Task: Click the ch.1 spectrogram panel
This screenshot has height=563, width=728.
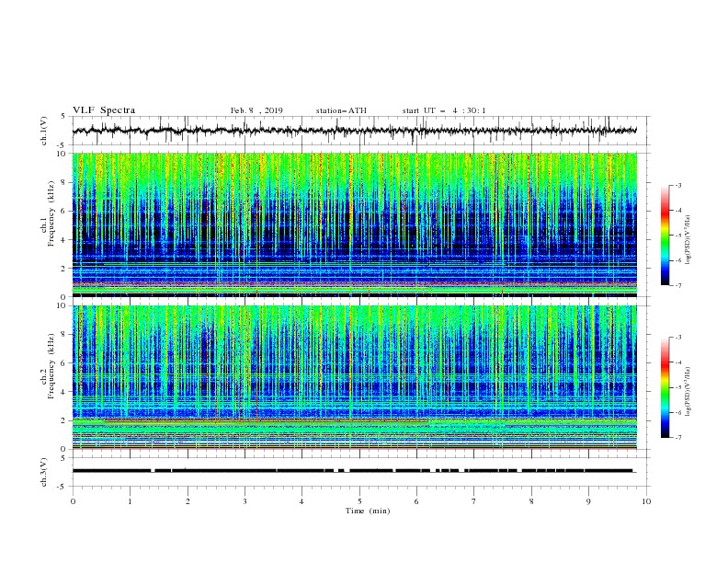Action: (354, 224)
